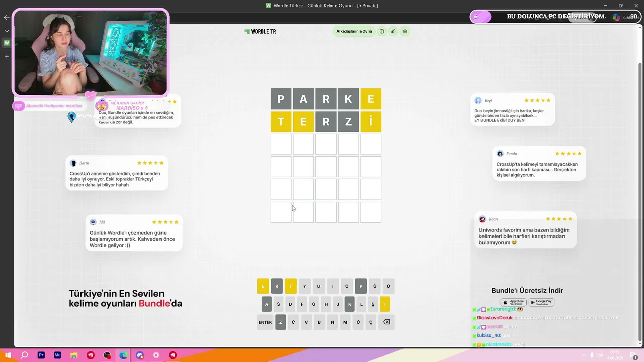Click the C key on the keyboard

[293, 322]
